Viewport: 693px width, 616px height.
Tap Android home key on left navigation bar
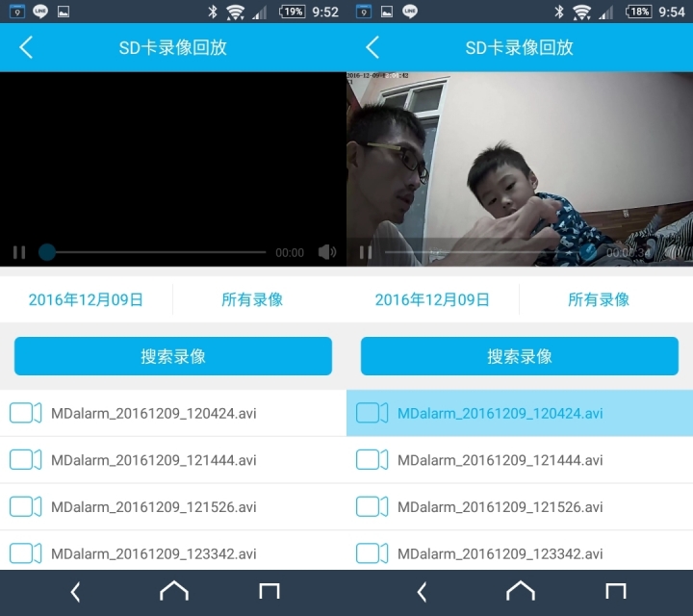pos(174,591)
